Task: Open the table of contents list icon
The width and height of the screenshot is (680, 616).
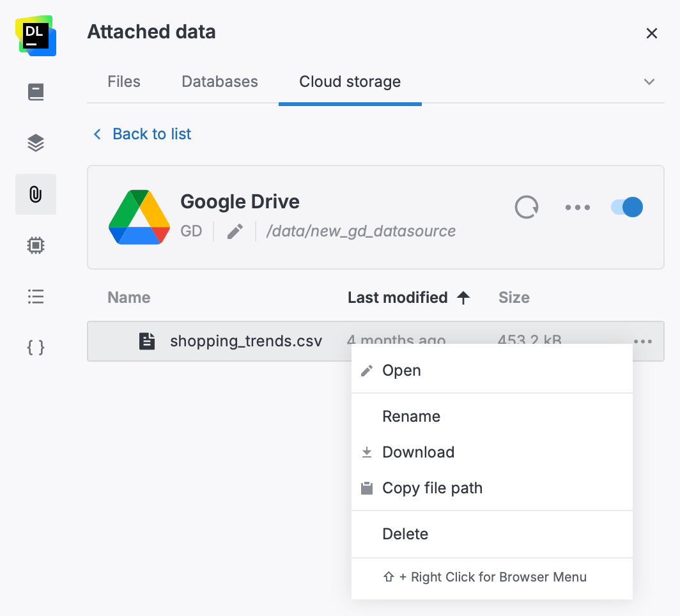Action: click(x=35, y=296)
